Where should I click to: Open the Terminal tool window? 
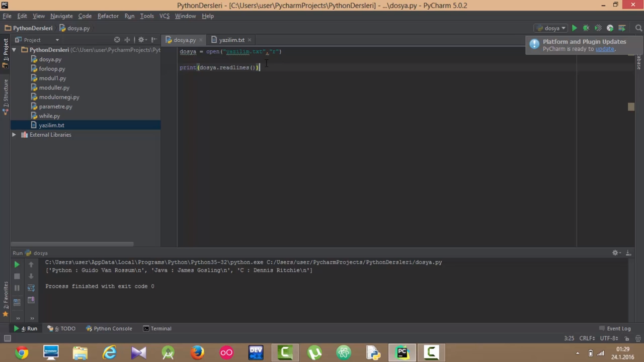tap(157, 328)
